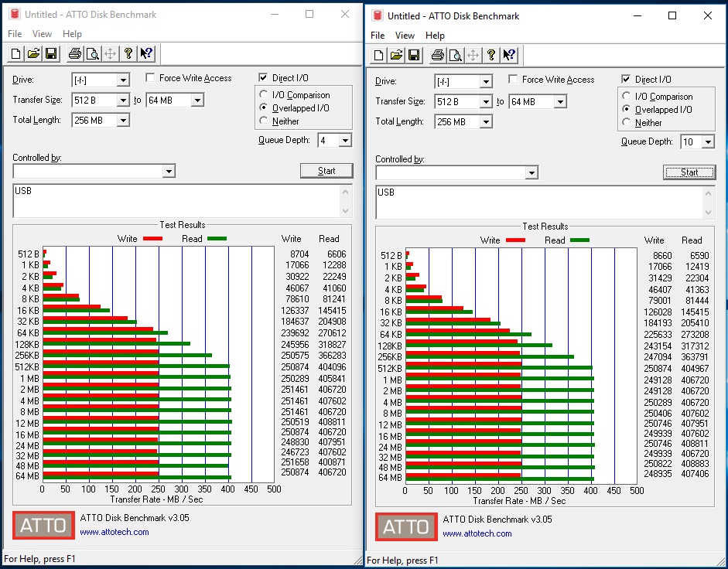This screenshot has height=569, width=728.
Task: Click ATTO logo in right window
Action: [x=406, y=526]
